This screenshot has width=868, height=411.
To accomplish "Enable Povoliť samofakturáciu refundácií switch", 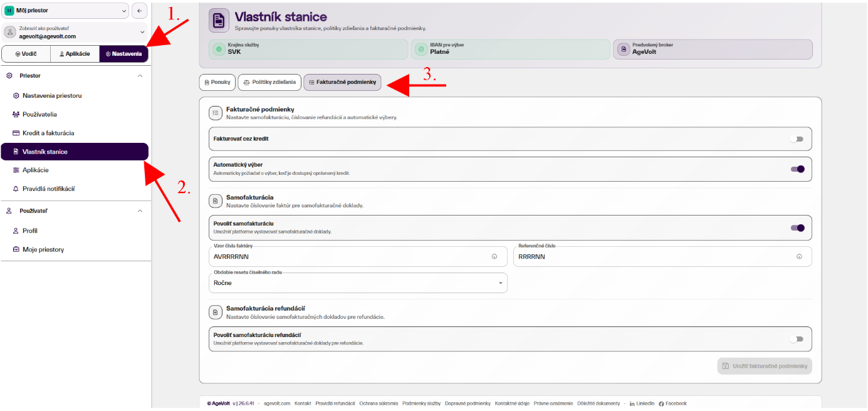I will click(x=797, y=339).
